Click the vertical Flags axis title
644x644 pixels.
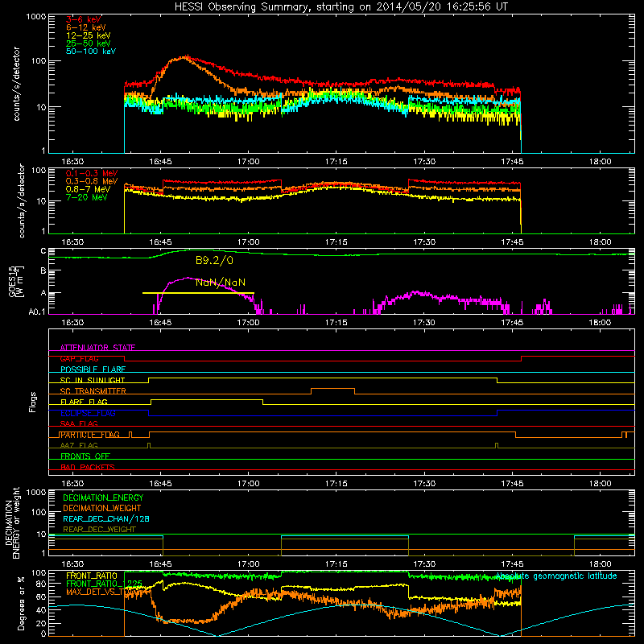(x=33, y=402)
